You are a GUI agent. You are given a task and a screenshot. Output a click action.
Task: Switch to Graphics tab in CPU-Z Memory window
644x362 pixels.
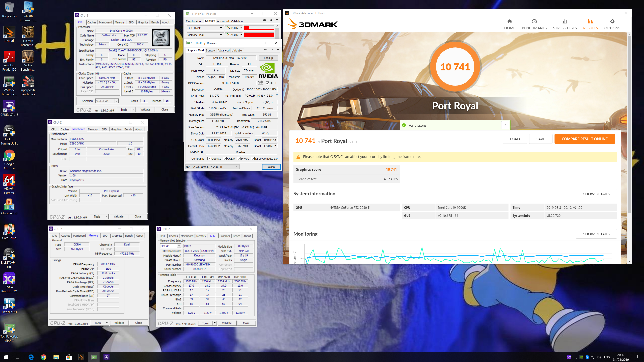coord(117,236)
